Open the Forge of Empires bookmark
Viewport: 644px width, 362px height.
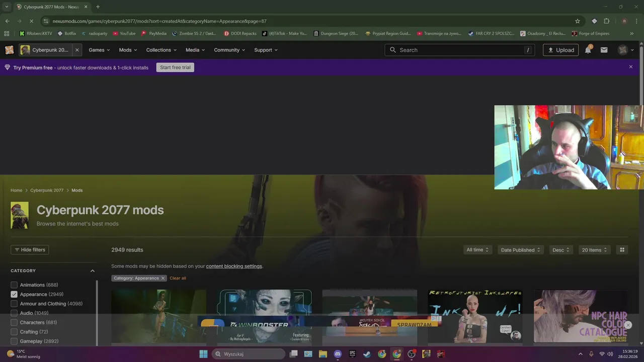tap(591, 33)
